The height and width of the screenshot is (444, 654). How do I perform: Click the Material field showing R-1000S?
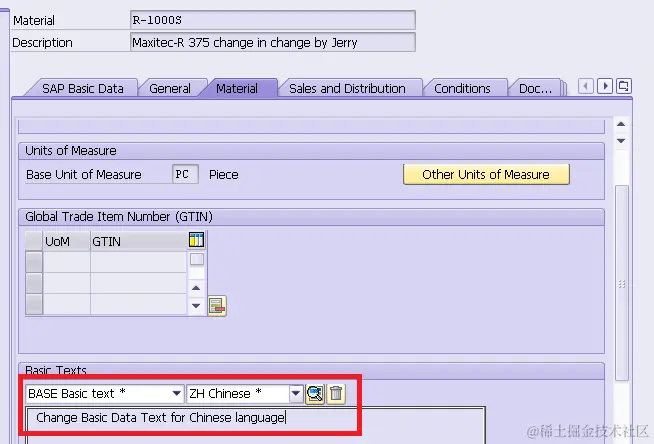click(273, 20)
